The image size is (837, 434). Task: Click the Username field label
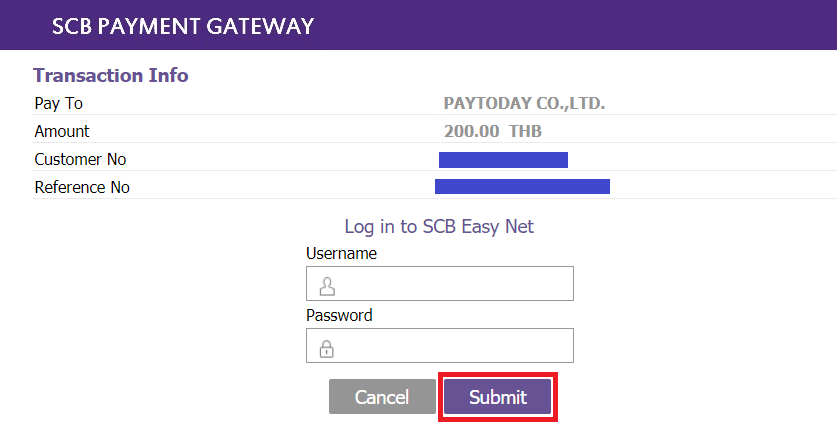341,253
